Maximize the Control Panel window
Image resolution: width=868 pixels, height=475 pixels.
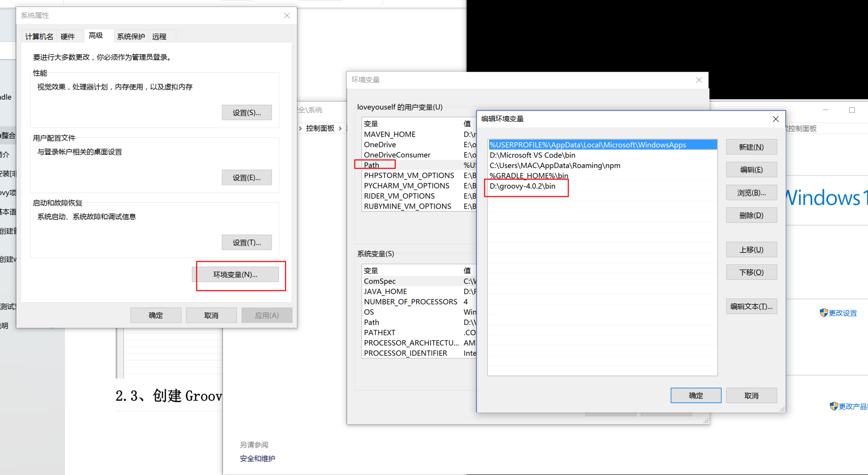coord(852,110)
